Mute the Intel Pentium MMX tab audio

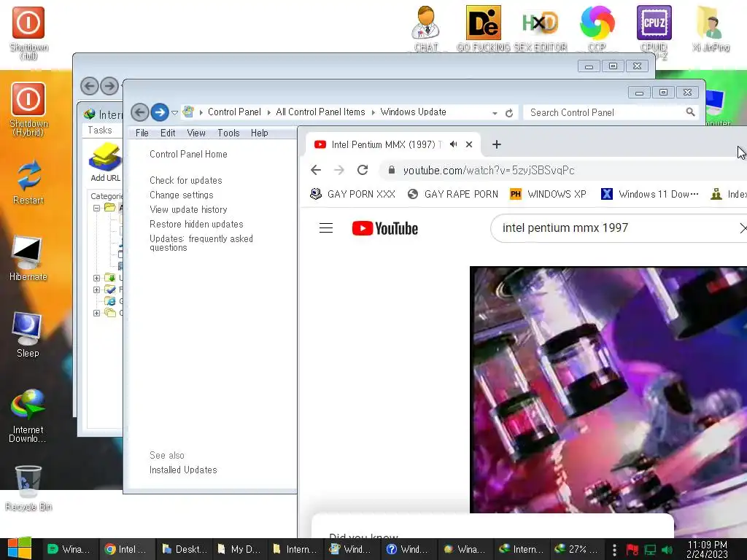454,144
